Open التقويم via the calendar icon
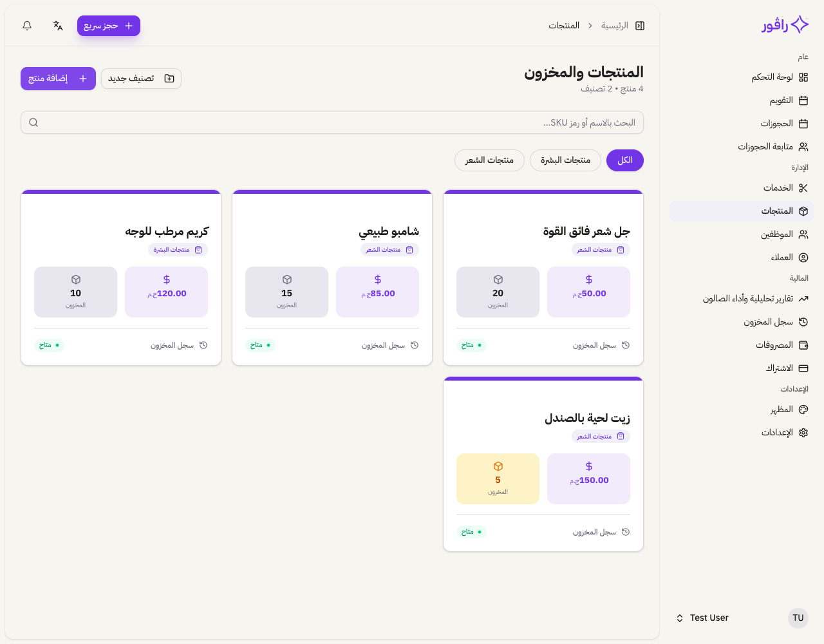This screenshot has width=824, height=644. pyautogui.click(x=803, y=100)
